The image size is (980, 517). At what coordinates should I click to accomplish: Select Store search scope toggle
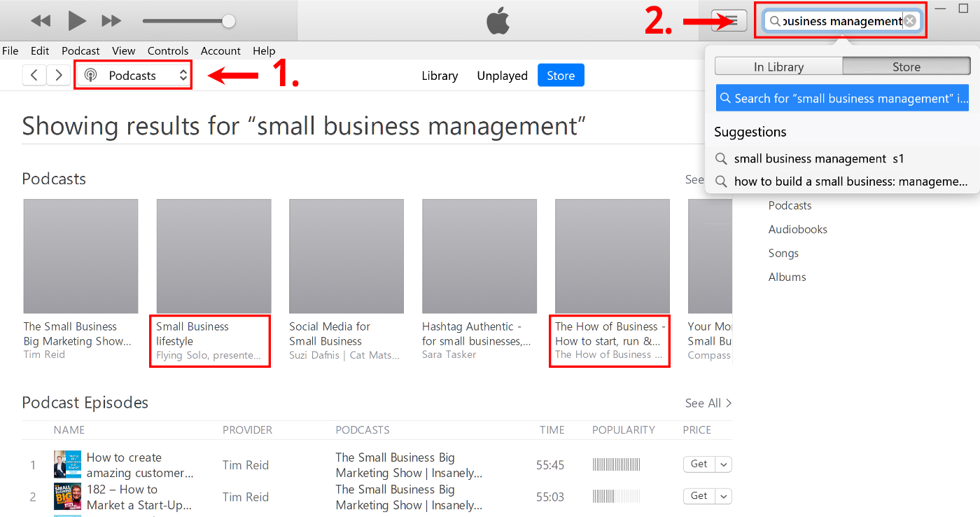[906, 67]
